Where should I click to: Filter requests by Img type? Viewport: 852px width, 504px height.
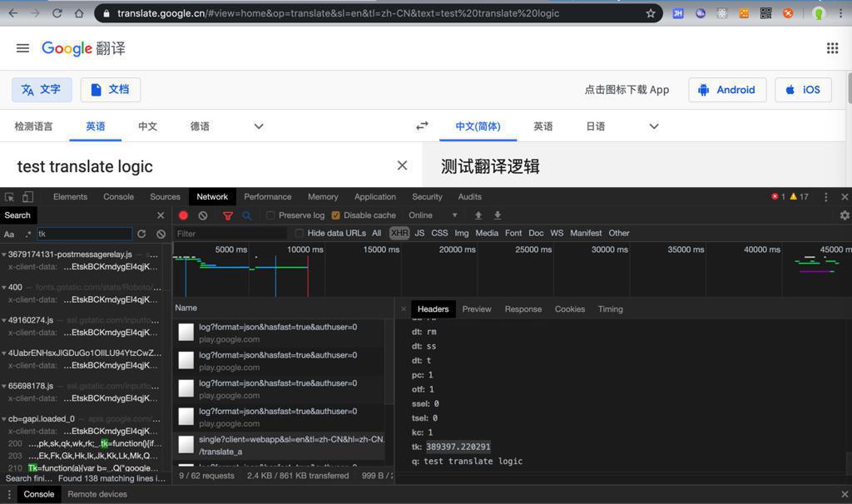coord(461,233)
